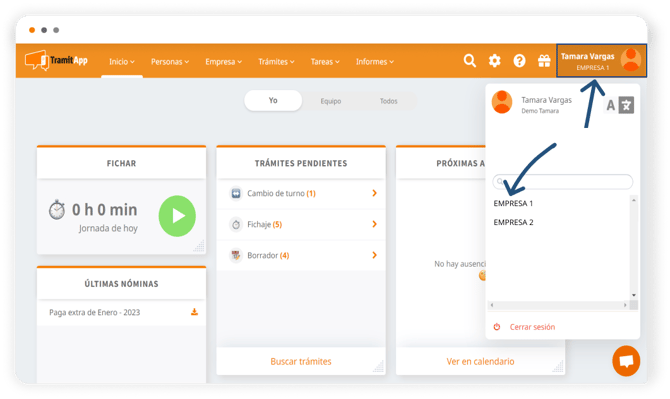Open the Tareas menu

coord(325,62)
